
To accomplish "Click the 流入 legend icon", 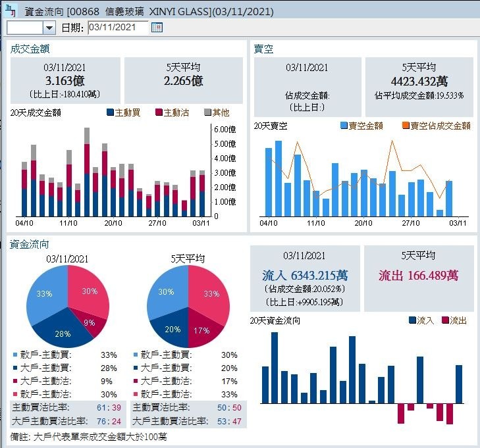I will tap(412, 320).
